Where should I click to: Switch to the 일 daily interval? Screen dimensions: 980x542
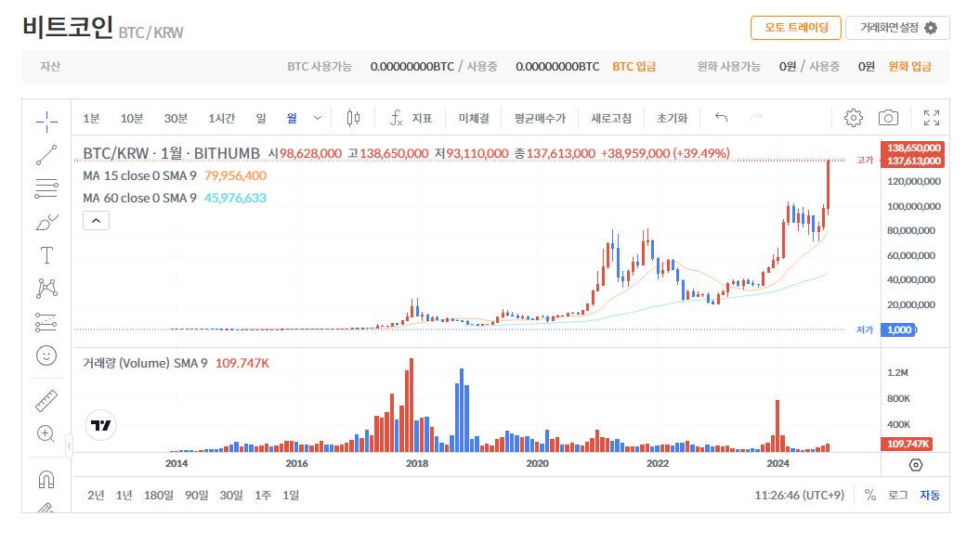point(261,118)
